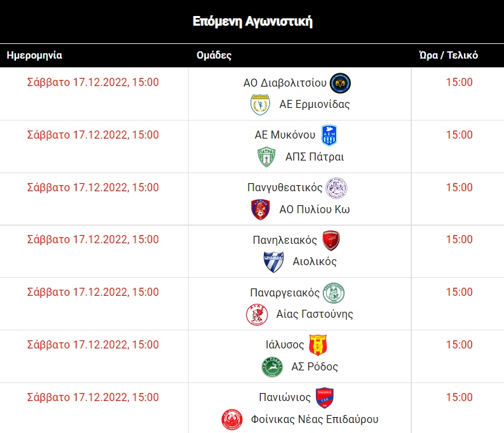The width and height of the screenshot is (504, 433).
Task: Click the Ημερομηνία column header
Action: (34, 55)
